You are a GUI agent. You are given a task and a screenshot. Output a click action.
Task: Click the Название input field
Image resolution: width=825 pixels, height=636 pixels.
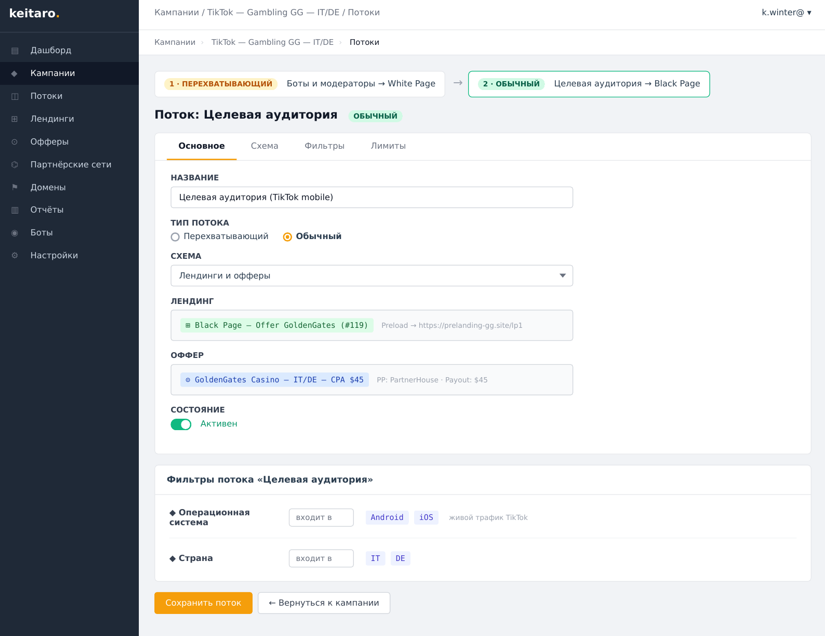click(371, 198)
